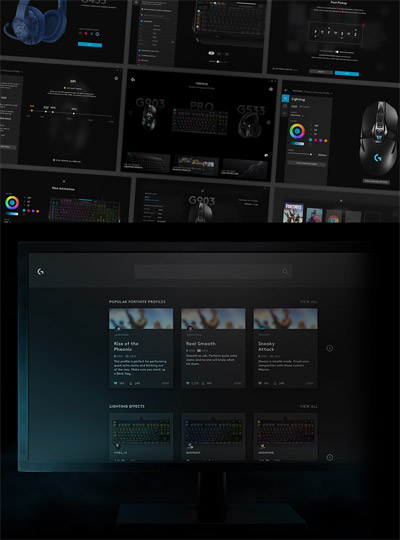Click View All for Lighting Effects
Screen dimensions: 400x540
(x=309, y=406)
